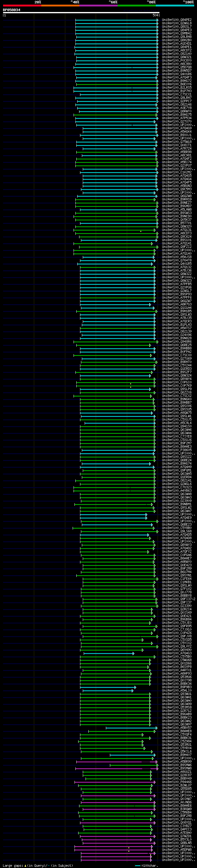
Task: Open hit UniRef100_Q84PE3
Action: 177,30
